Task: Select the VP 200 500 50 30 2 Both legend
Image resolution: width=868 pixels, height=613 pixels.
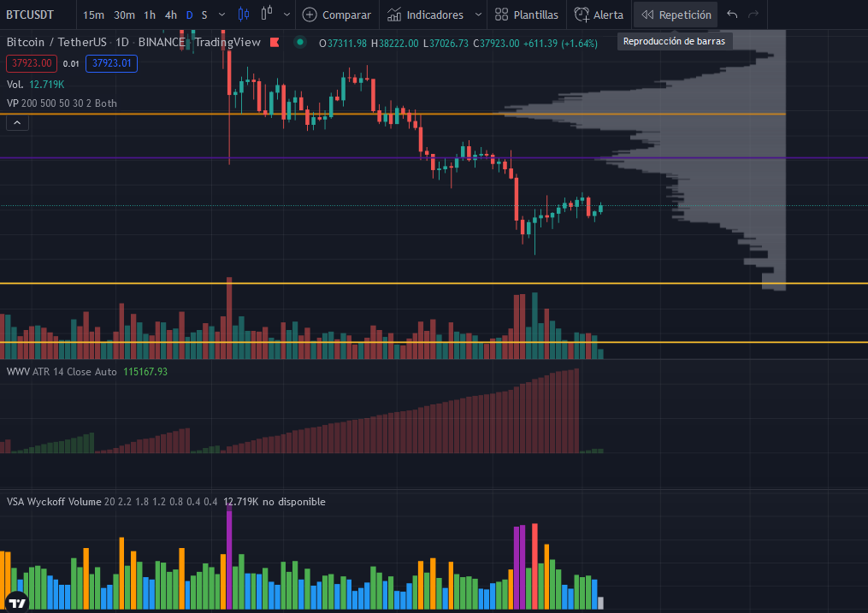Action: pyautogui.click(x=62, y=103)
